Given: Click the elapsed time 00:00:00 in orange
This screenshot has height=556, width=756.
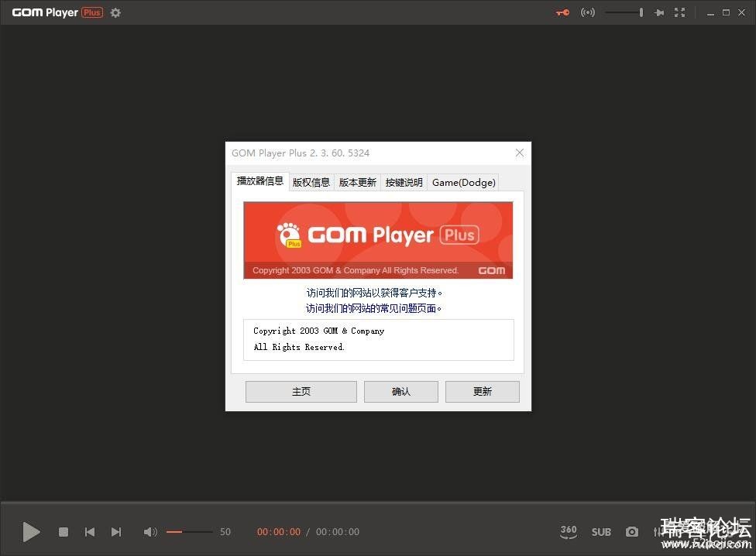Looking at the screenshot, I should click(279, 532).
